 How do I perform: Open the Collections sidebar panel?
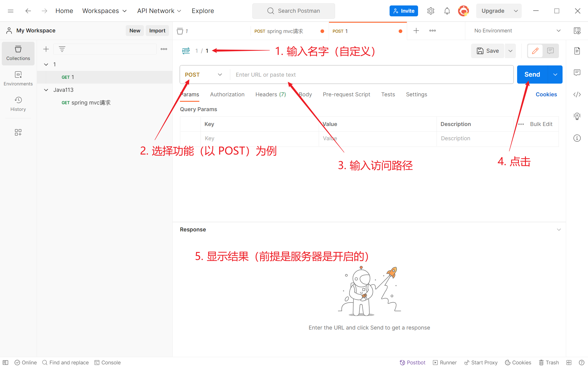tap(18, 53)
